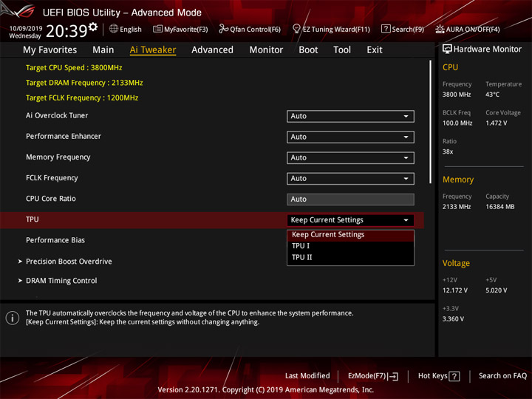Click the Target CPU Speed : 3800MHz text

(74, 68)
